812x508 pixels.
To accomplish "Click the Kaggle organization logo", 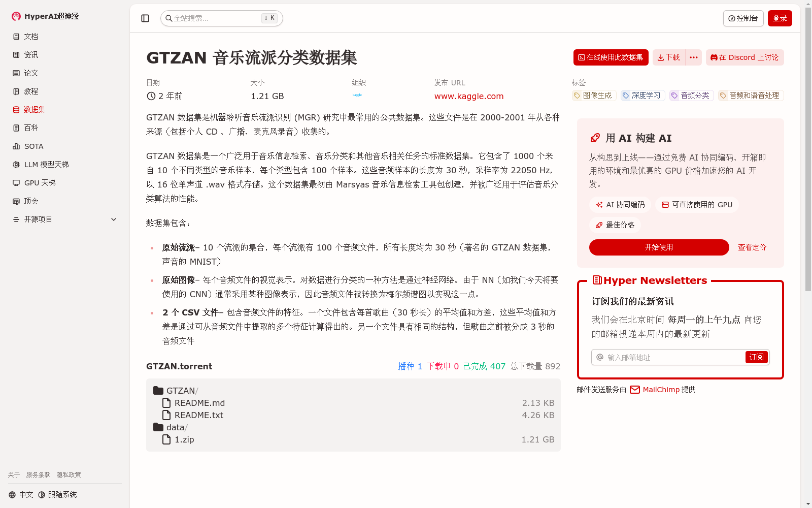I will pos(357,95).
